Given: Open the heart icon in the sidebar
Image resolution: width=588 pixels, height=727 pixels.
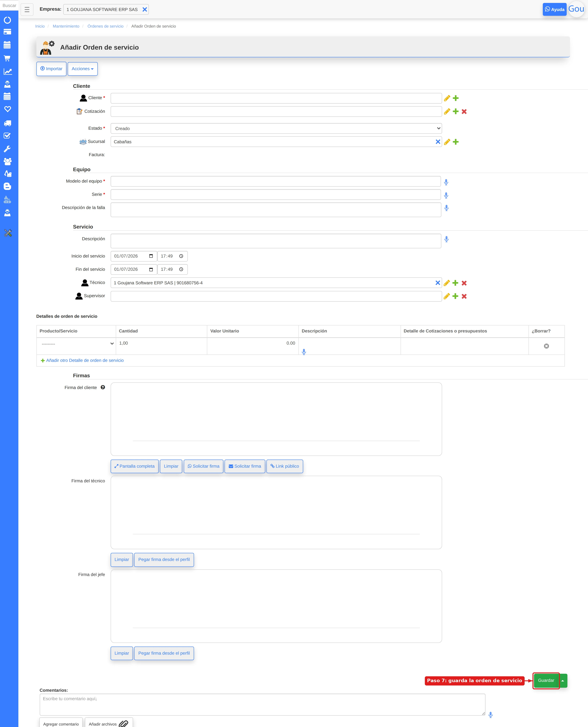Looking at the screenshot, I should tap(8, 109).
